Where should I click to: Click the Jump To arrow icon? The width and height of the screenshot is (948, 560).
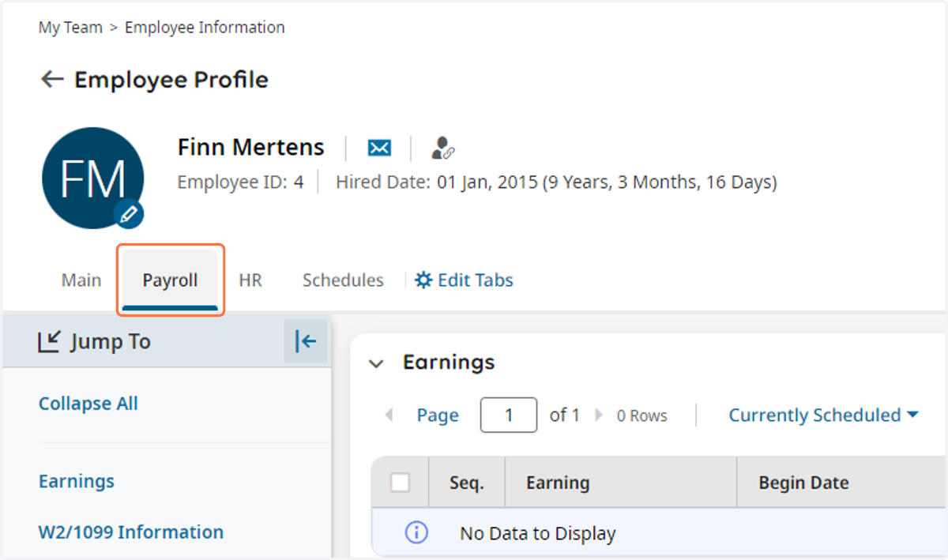click(49, 342)
